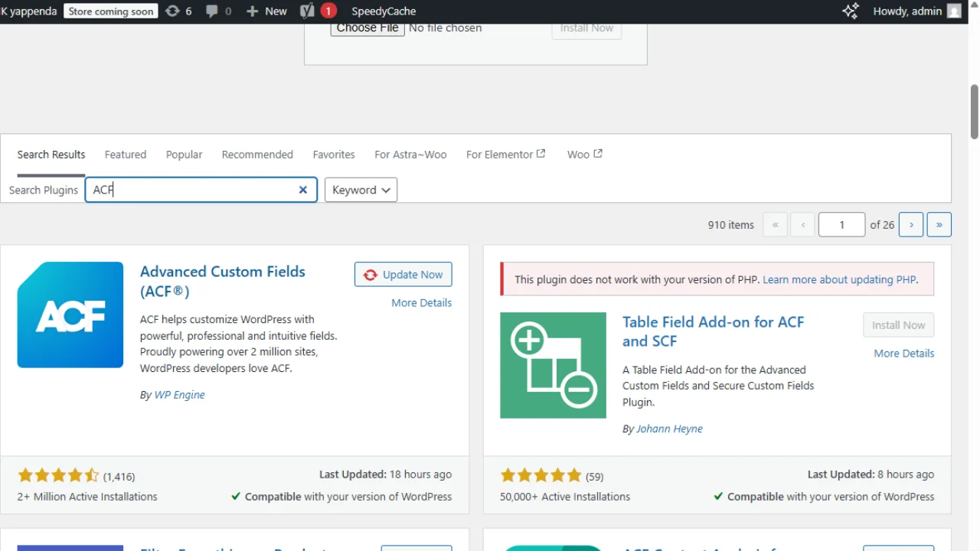Click the admin avatar image
This screenshot has width=980, height=551.
point(954,11)
